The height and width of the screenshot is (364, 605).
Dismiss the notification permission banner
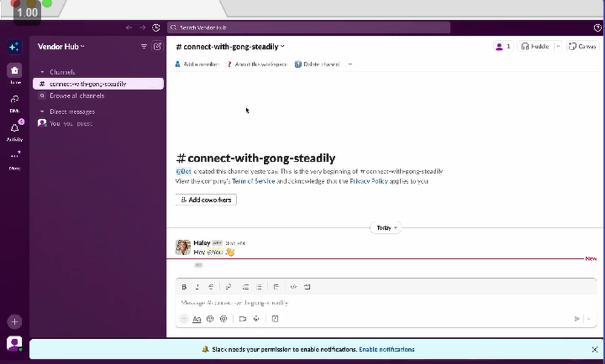595,349
